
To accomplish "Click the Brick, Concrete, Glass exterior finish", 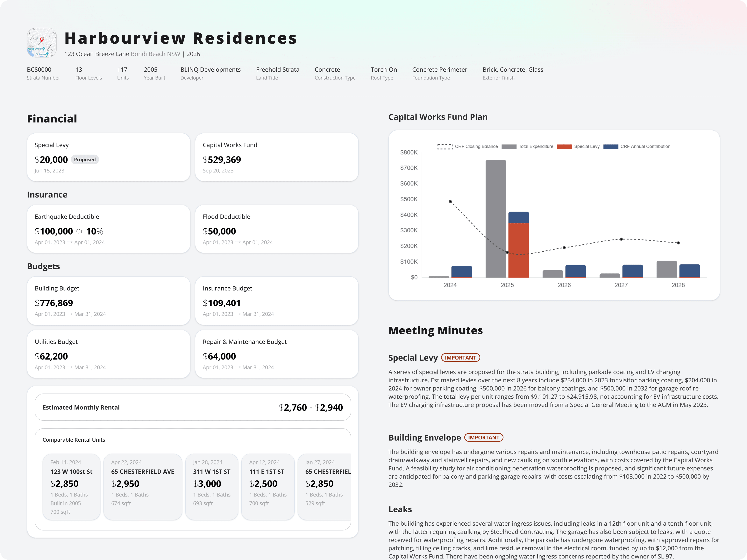I will click(x=513, y=70).
